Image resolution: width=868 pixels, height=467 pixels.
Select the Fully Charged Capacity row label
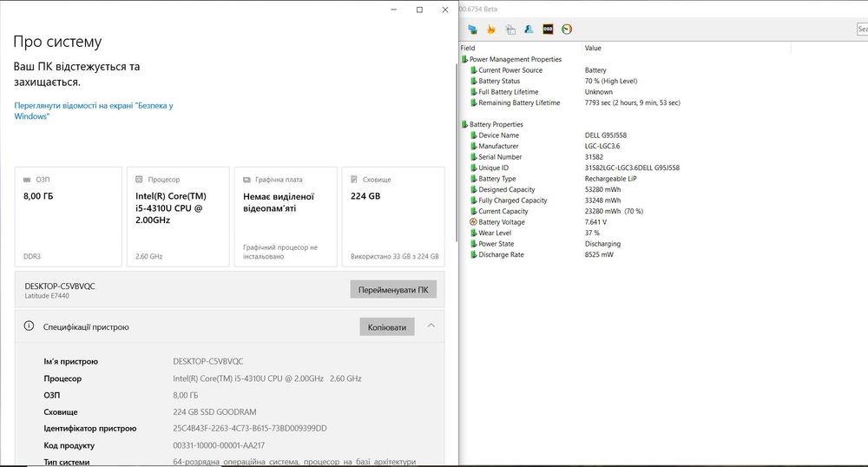click(513, 201)
